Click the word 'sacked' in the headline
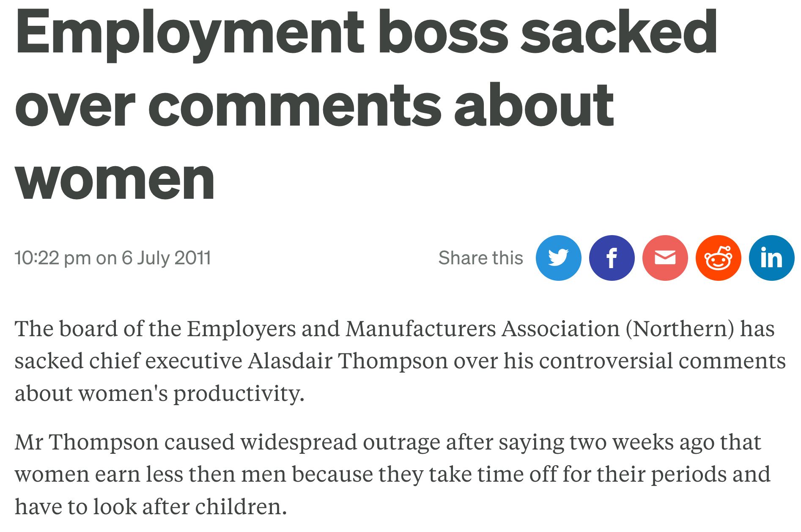Viewport: 801px width, 532px height. [x=618, y=33]
